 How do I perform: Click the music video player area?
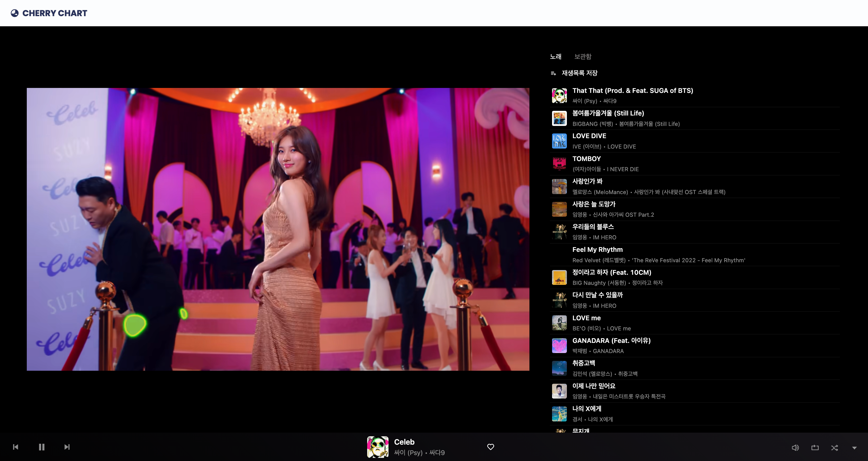point(278,229)
